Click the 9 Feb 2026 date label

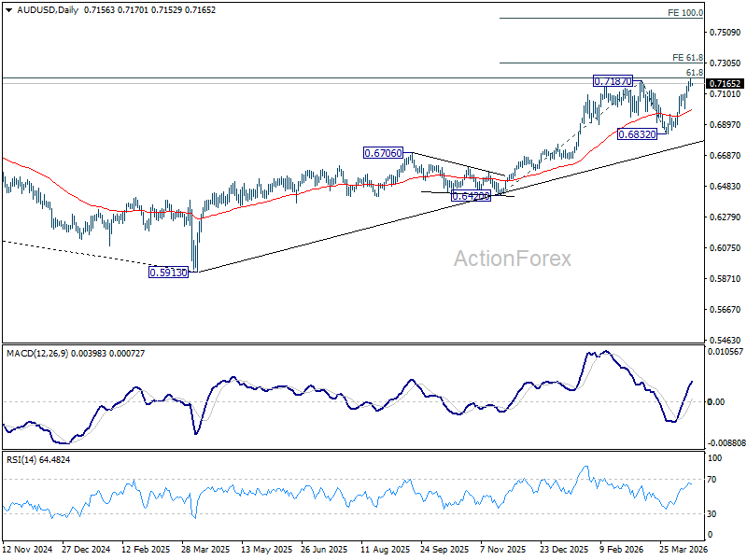pyautogui.click(x=622, y=550)
